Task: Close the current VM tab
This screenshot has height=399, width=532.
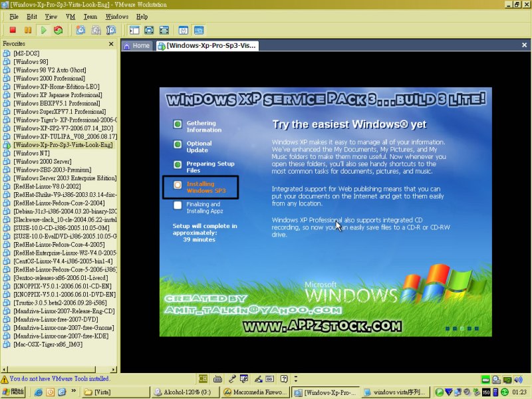Action: 524,45
